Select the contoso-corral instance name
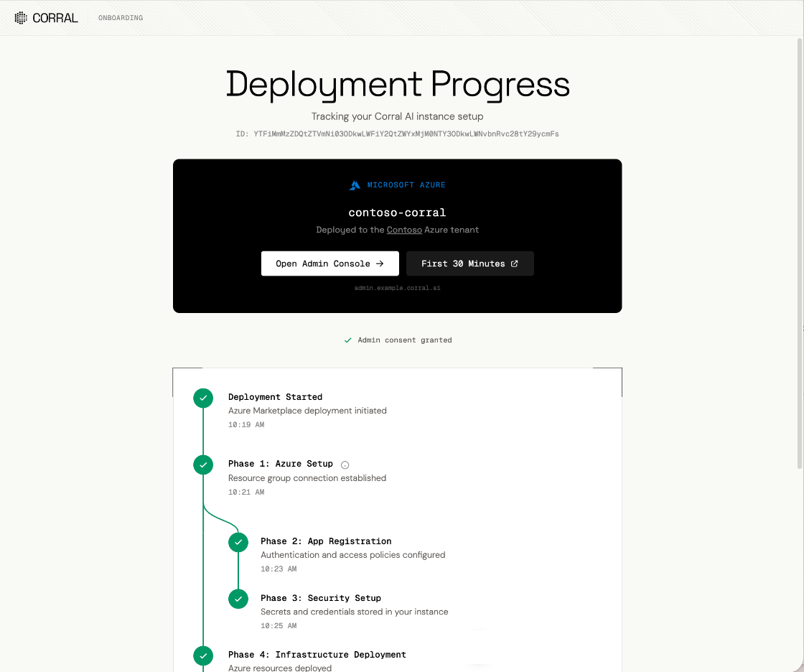 click(397, 213)
